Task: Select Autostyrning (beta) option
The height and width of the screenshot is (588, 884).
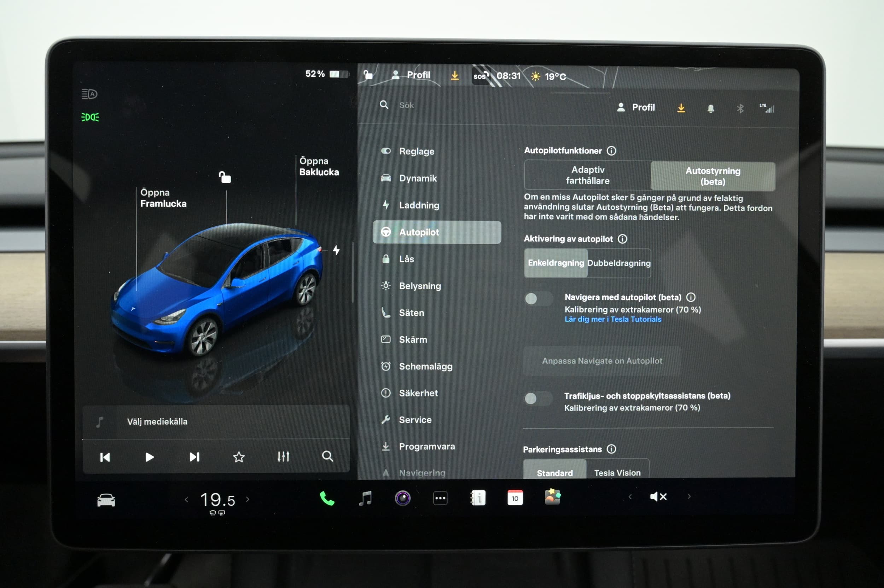Action: pos(713,176)
